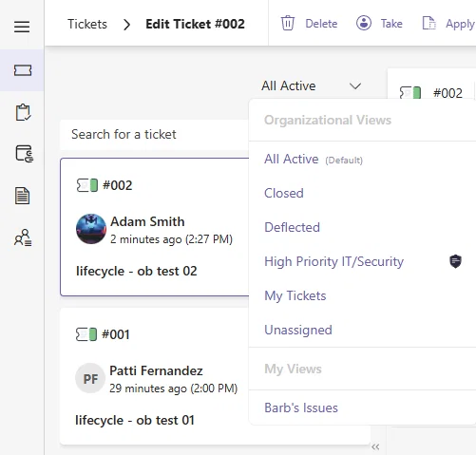Choose the Deflected view
Screen dimensions: 476x455
[x=292, y=227]
